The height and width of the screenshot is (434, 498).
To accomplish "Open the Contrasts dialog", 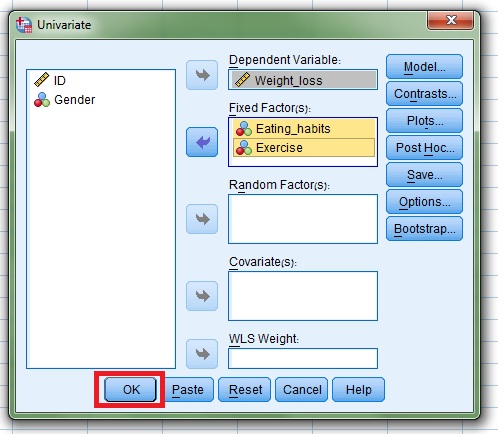I will point(424,94).
